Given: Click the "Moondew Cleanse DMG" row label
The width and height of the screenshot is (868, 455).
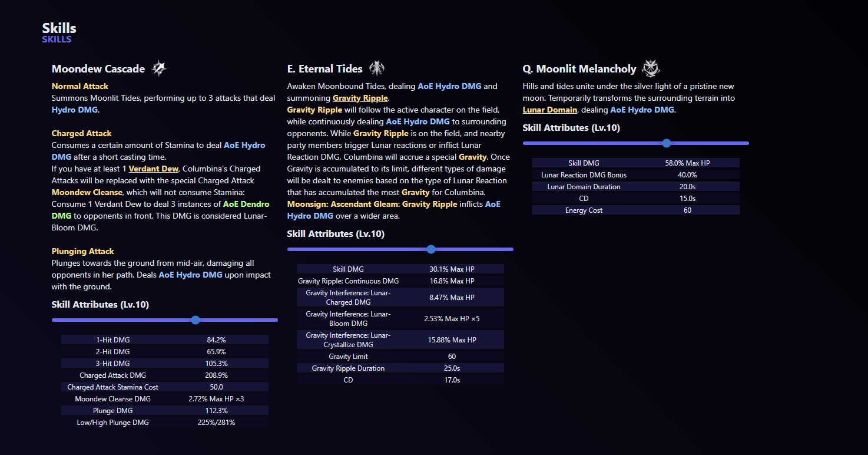Looking at the screenshot, I should [113, 399].
